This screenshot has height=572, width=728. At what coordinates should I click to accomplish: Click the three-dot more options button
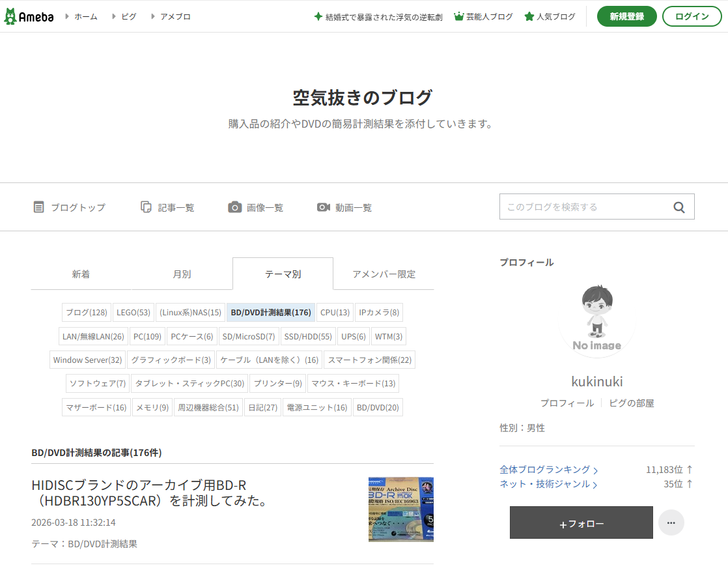[x=671, y=522]
